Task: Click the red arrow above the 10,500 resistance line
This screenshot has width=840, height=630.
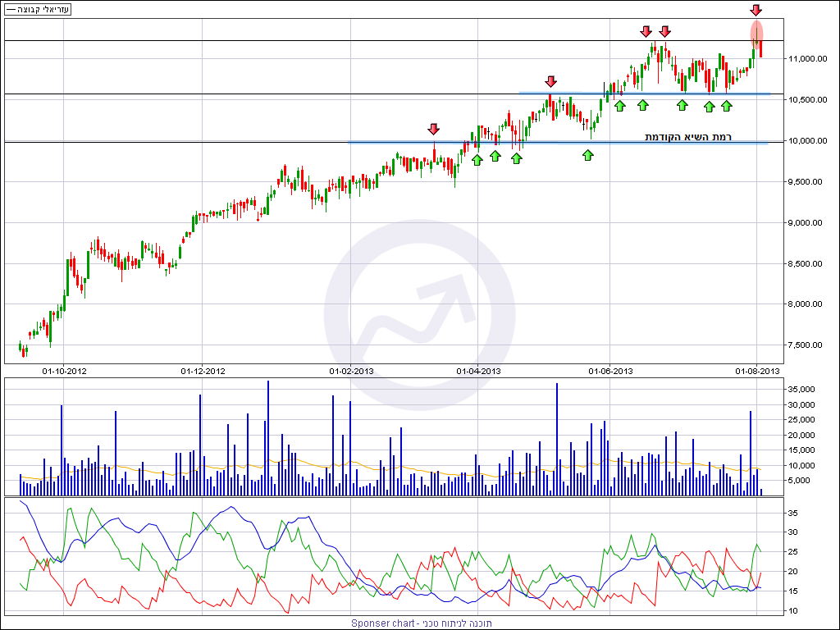Action: (550, 81)
